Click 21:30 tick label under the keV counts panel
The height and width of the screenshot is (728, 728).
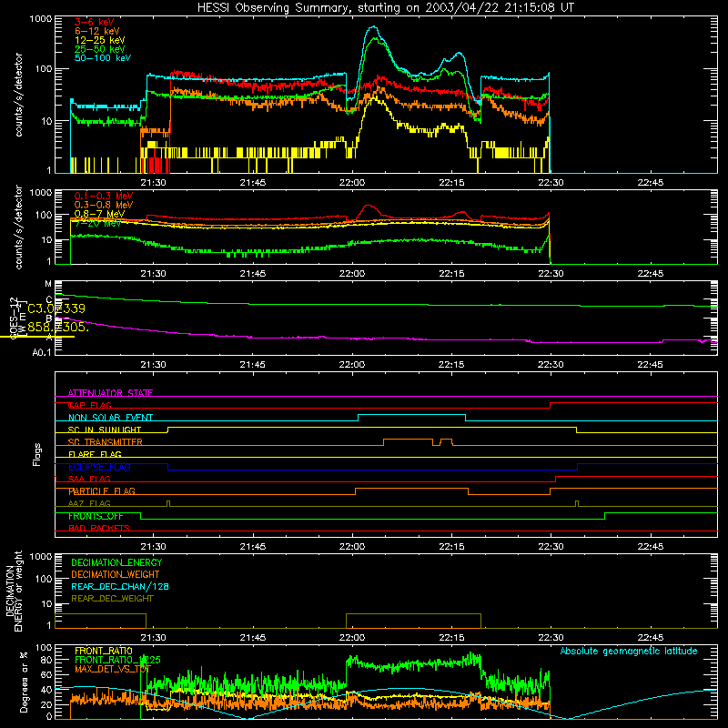coord(153,183)
